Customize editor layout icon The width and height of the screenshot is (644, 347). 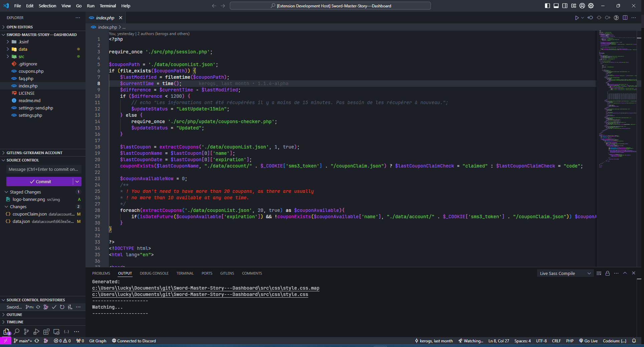tap(574, 6)
